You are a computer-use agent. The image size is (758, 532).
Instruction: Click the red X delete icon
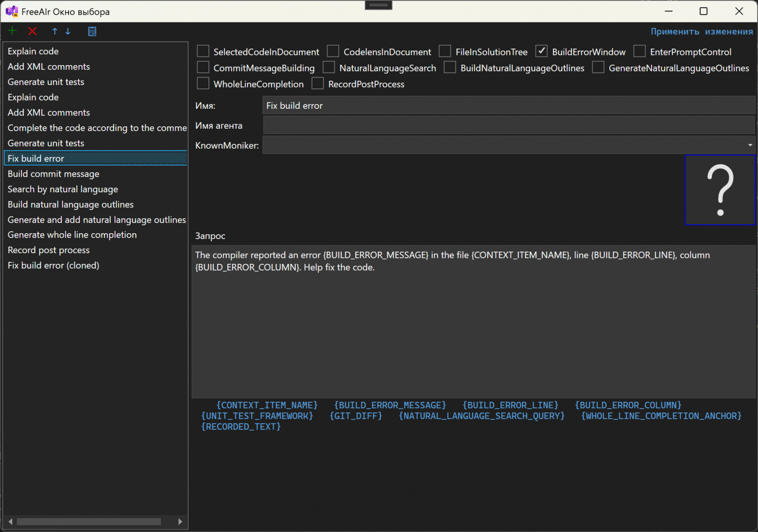(33, 31)
